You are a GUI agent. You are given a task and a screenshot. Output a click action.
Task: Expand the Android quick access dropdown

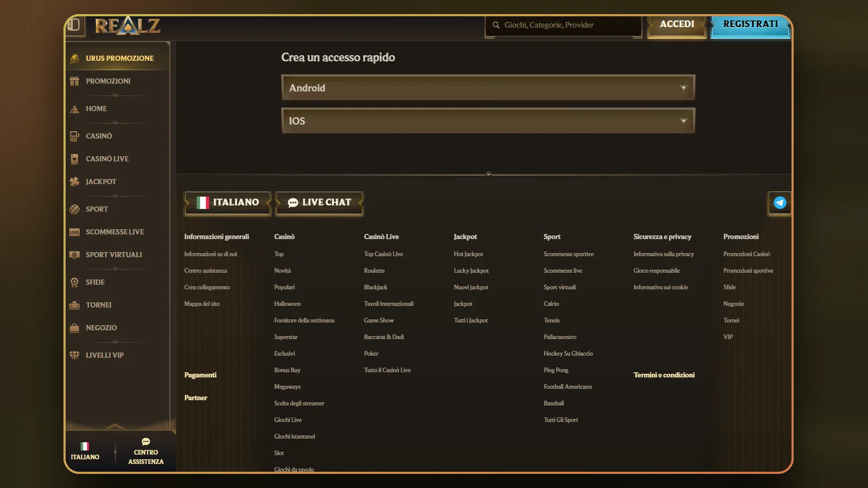coord(488,88)
